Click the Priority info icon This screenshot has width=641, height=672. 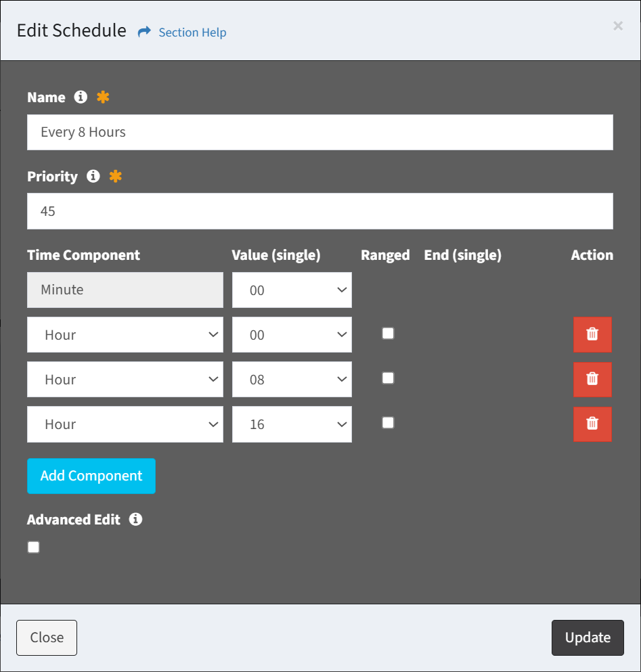pos(93,176)
